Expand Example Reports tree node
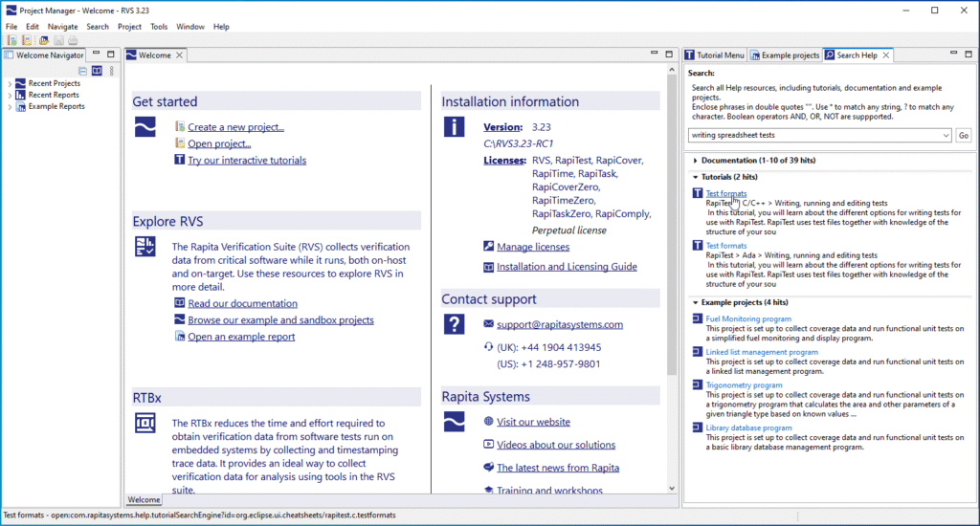 point(10,107)
